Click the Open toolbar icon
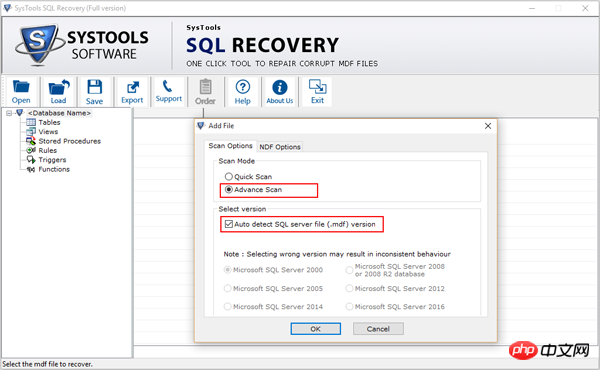The width and height of the screenshot is (600, 370). point(21,91)
